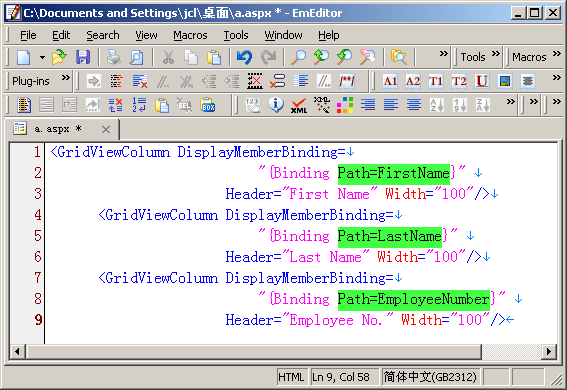Click the A2 formatting icon
The width and height of the screenshot is (567, 390).
(x=413, y=81)
